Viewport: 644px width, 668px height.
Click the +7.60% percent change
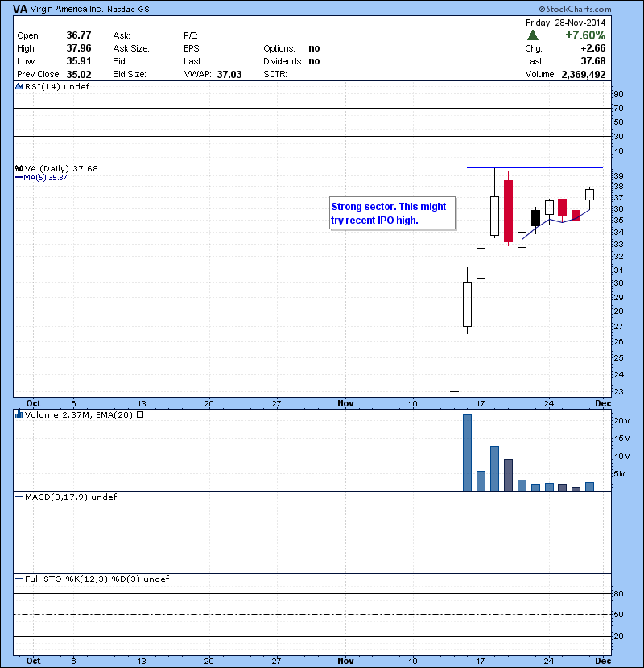pyautogui.click(x=585, y=35)
